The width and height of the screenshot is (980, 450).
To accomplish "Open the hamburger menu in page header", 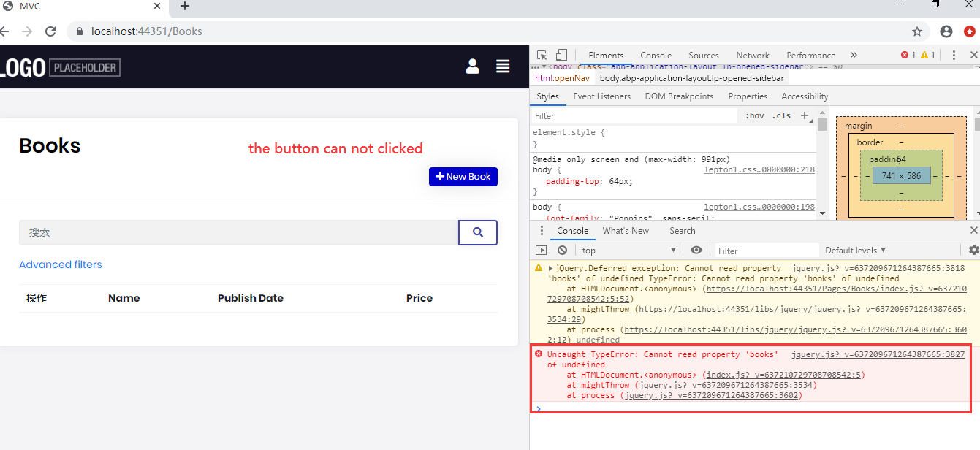I will 503,66.
